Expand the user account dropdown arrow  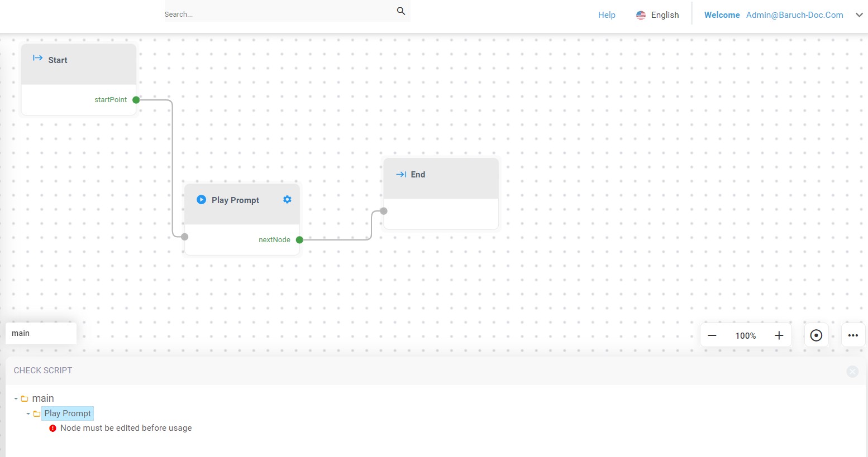click(x=859, y=15)
